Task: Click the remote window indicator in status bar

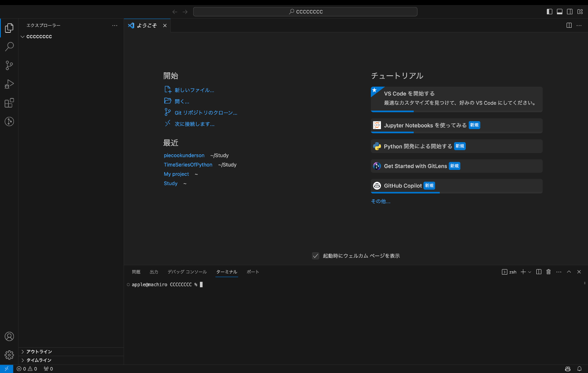Action: [6, 369]
